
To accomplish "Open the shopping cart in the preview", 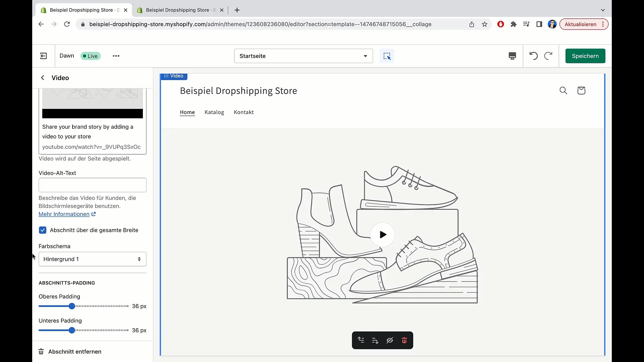I will [581, 90].
